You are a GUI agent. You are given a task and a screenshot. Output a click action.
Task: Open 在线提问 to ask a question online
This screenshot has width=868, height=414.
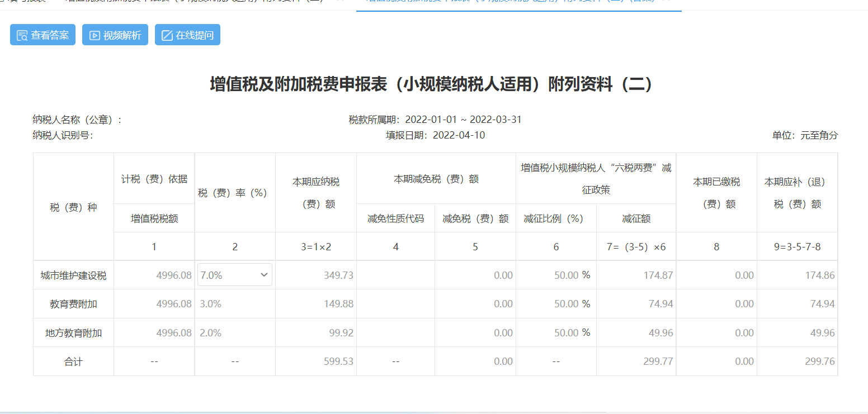[x=187, y=35]
